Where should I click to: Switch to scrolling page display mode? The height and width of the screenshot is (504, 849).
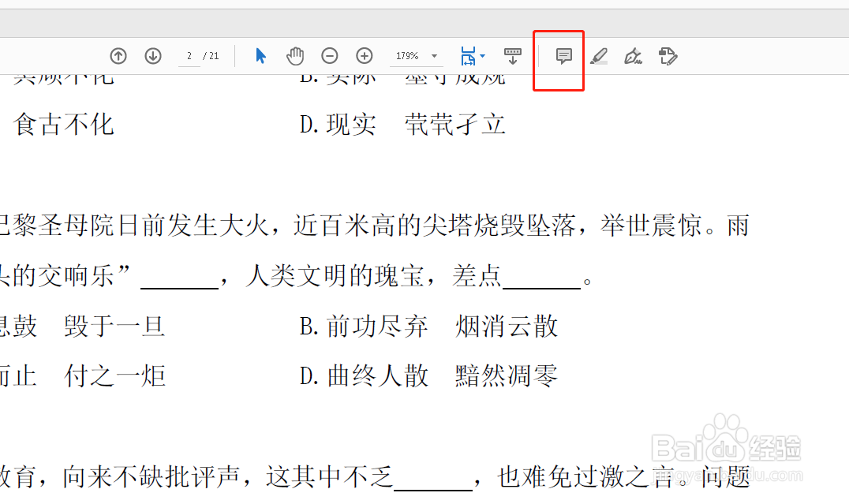click(x=513, y=56)
